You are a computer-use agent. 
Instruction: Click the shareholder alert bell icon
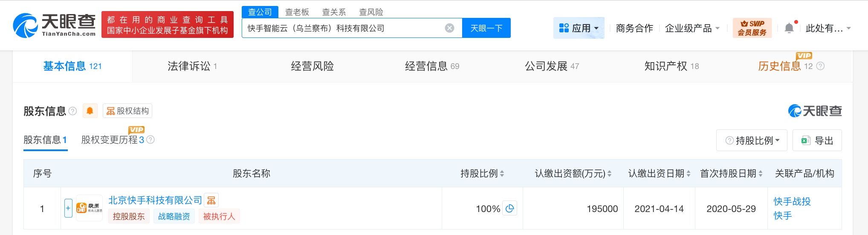(90, 111)
